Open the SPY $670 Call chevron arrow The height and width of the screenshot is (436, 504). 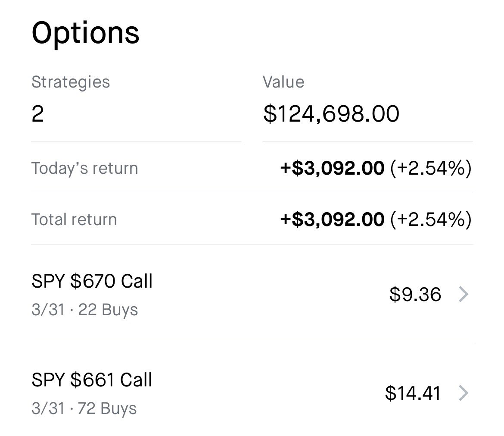pos(464,295)
